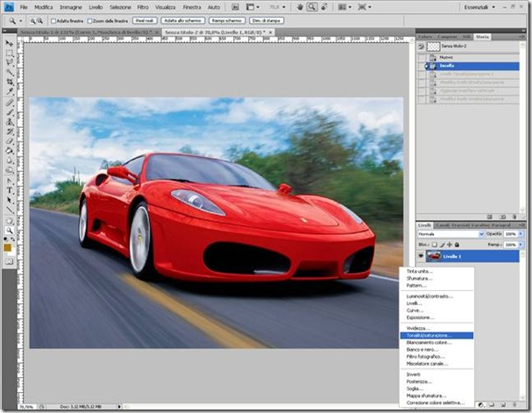
Task: Click the zoom out magnifier in the options bar
Action: click(x=39, y=21)
